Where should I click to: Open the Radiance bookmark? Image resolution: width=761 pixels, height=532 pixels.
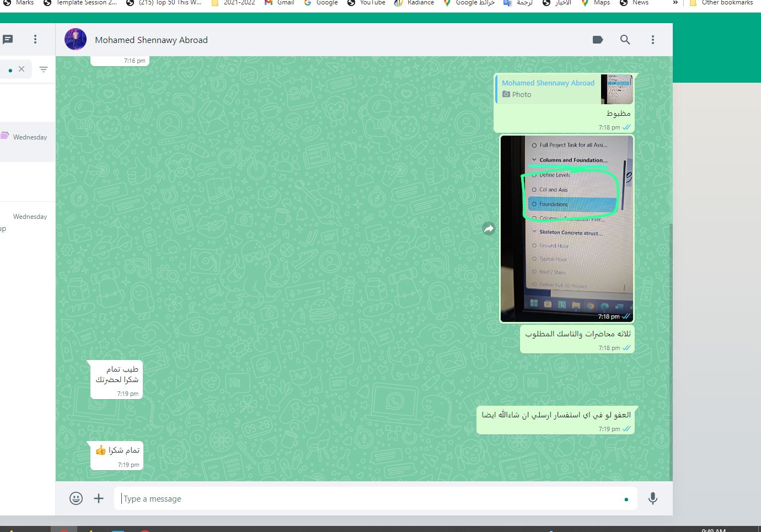coord(415,3)
